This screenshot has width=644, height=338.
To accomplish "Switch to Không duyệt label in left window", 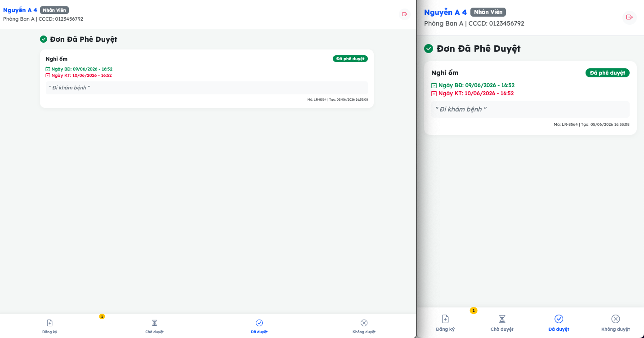I will point(364,332).
